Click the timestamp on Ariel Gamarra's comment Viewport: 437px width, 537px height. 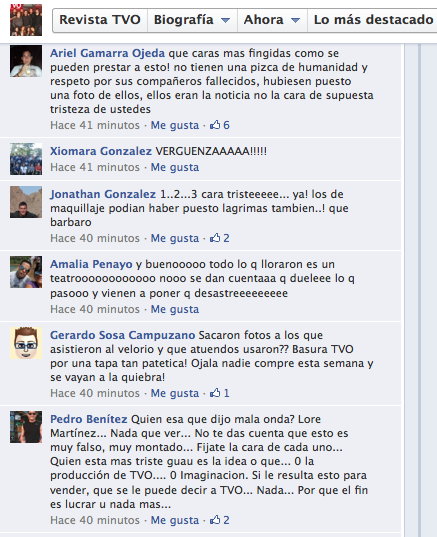pos(95,125)
